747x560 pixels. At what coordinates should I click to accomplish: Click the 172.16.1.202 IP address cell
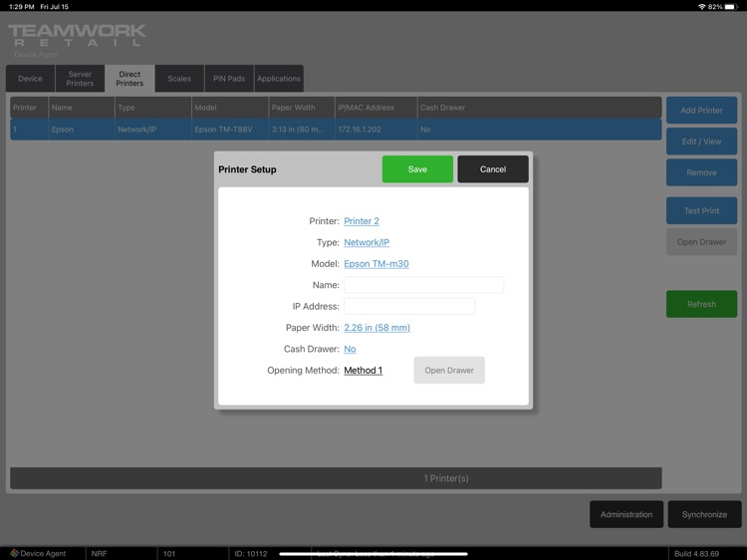375,130
